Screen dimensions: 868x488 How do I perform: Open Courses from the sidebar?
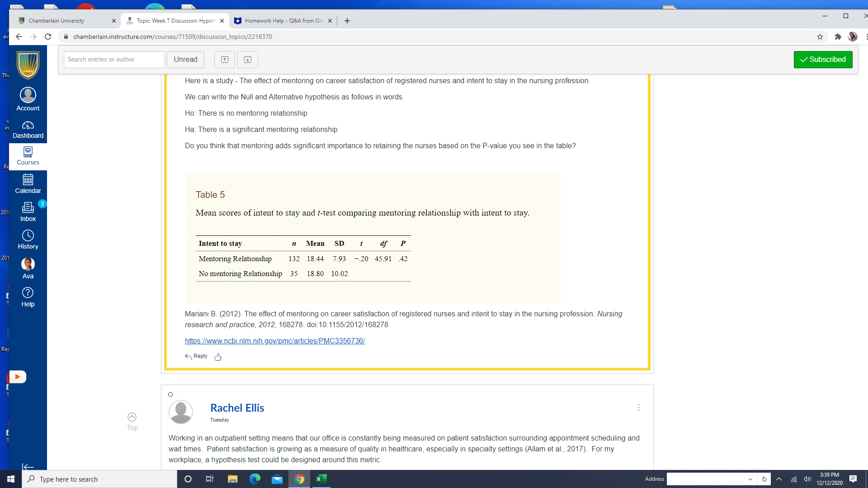pos(28,157)
